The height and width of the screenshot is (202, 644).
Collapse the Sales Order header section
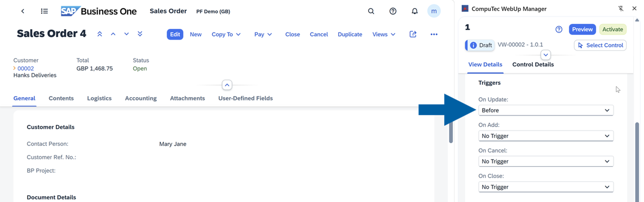click(x=227, y=85)
